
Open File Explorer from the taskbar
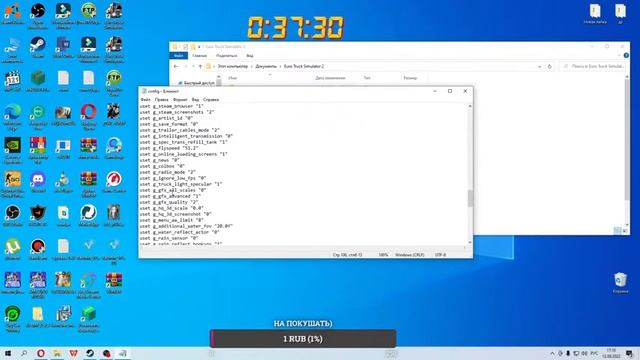57,353
